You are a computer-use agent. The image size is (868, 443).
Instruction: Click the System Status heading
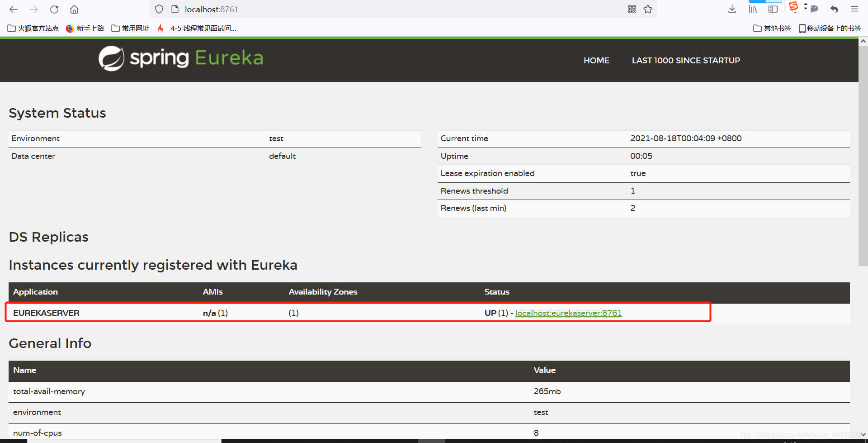[x=57, y=113]
